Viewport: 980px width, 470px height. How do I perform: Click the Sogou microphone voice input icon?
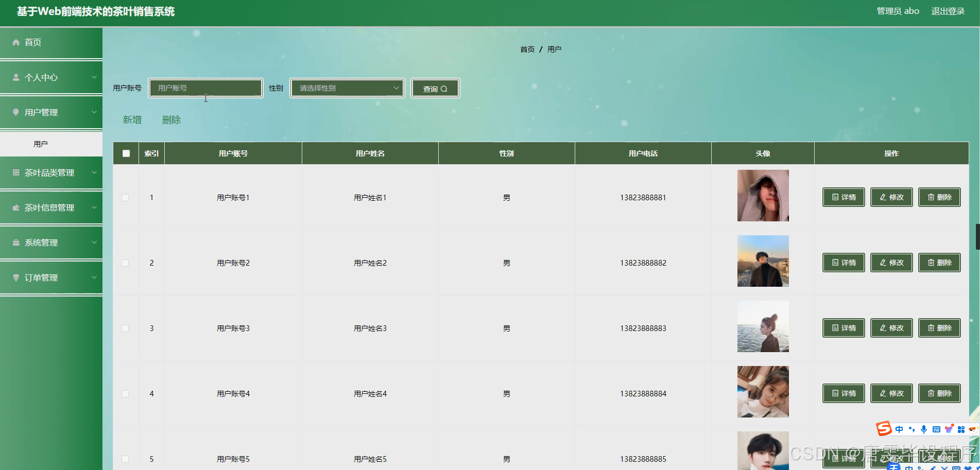924,429
